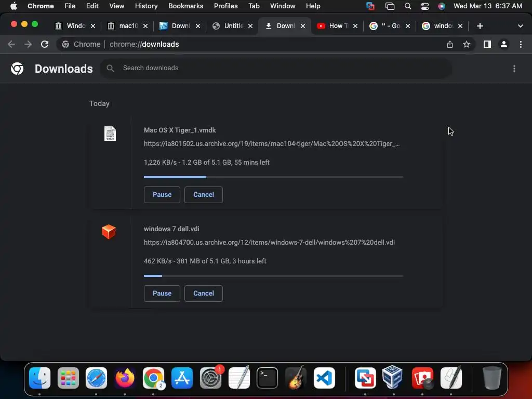Open Safari from the Dock
Image resolution: width=532 pixels, height=399 pixels.
96,378
